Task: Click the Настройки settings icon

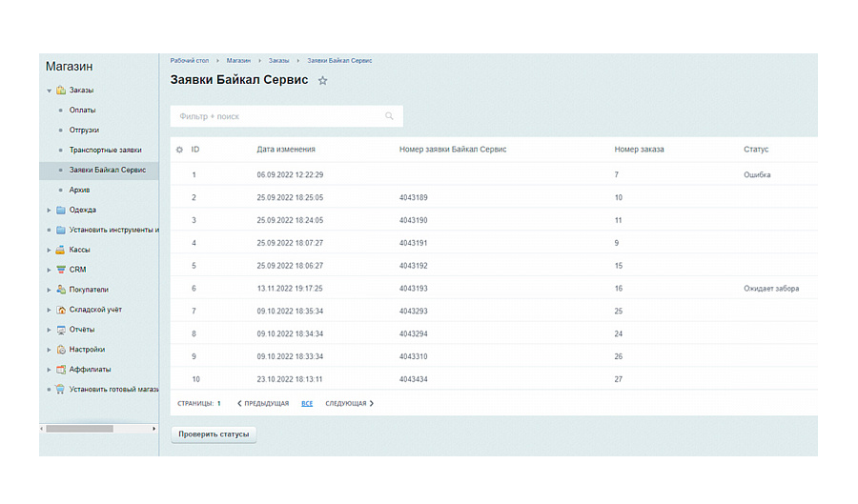Action: pyautogui.click(x=61, y=350)
